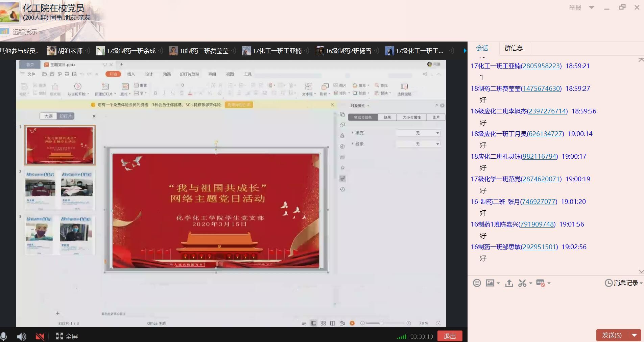
Task: Click the 退出 button to leave
Action: coord(450,336)
